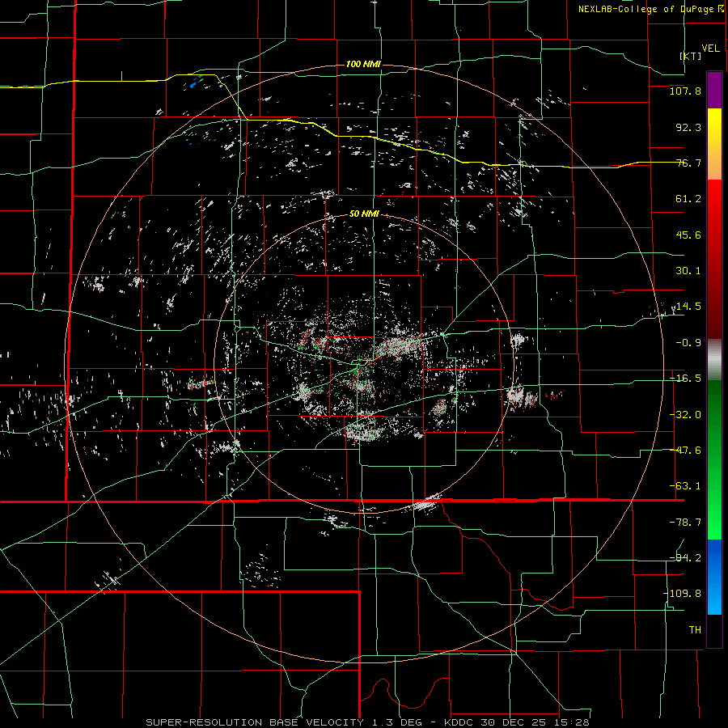Screen dimensions: 728x728
Task: Click the 50 NMI range ring label
Action: (364, 214)
